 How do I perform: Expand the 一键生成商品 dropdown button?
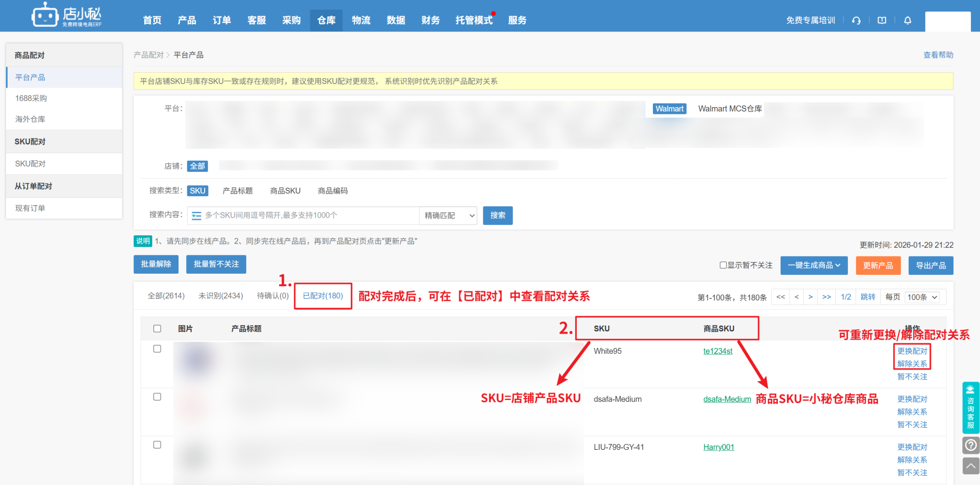pos(814,265)
